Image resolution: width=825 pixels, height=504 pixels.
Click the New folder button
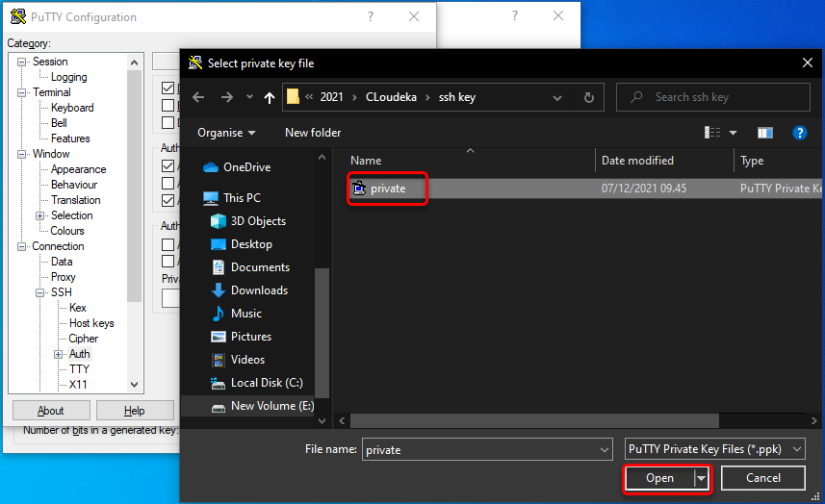[313, 133]
